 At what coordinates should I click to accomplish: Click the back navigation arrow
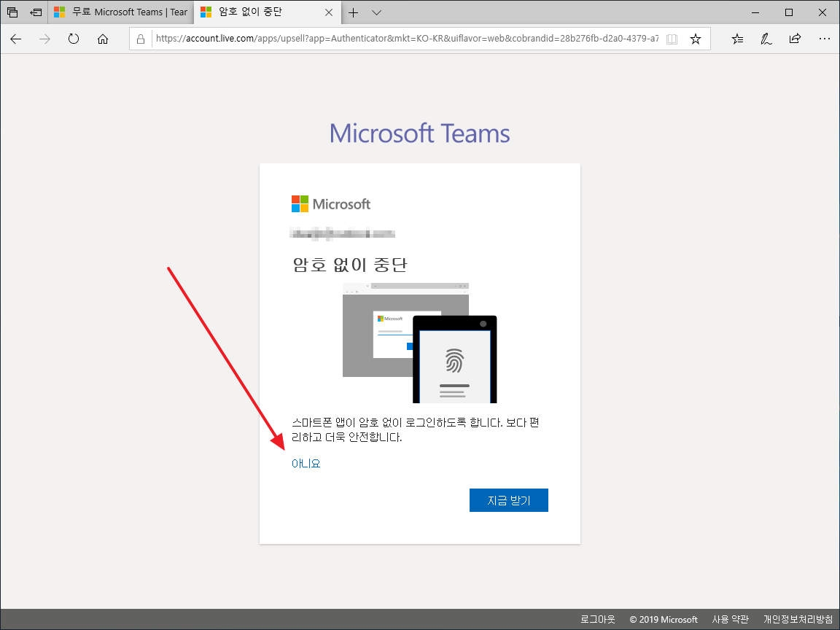[16, 39]
